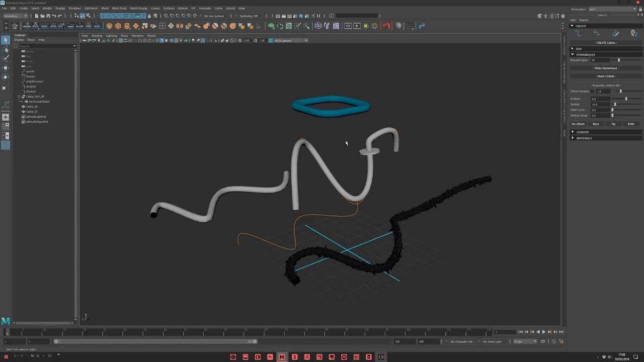
Task: Click the Undo arrow in status line
Action: click(54, 16)
